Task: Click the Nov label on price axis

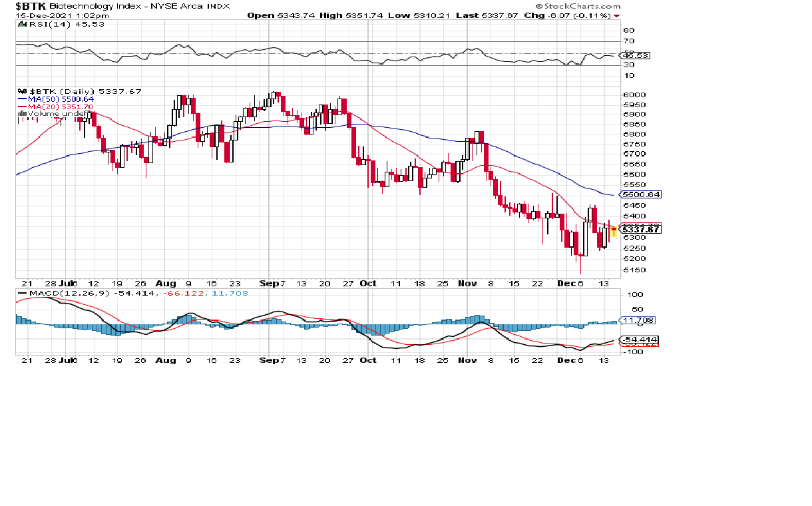Action: (467, 284)
